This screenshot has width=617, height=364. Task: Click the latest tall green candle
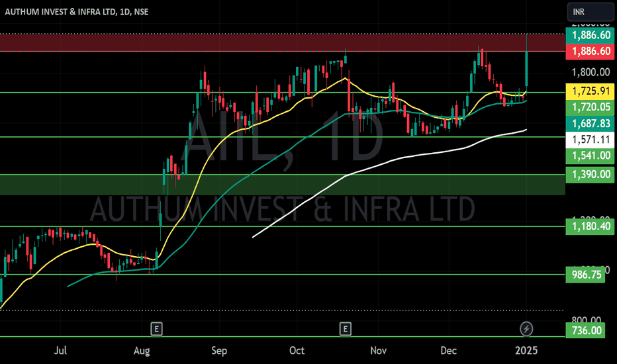point(526,69)
